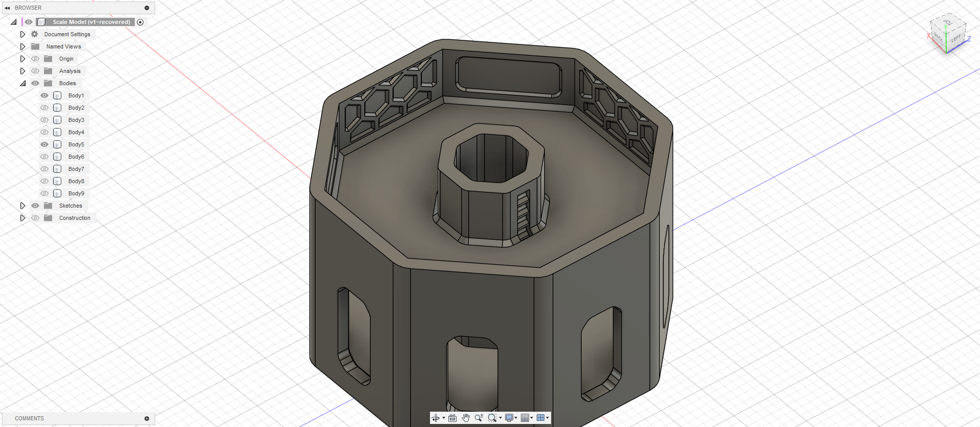
Task: Click the Grid and Snaps icon
Action: coord(525,418)
